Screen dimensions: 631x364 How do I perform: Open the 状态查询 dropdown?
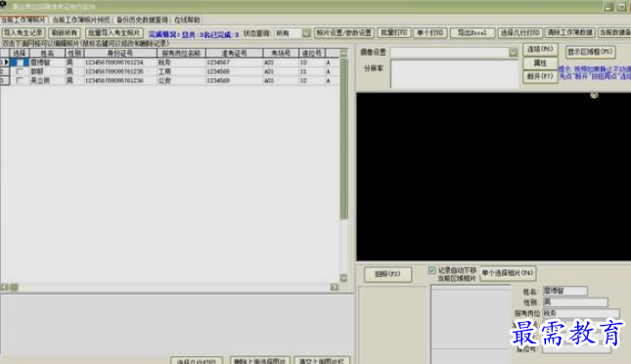(x=306, y=33)
